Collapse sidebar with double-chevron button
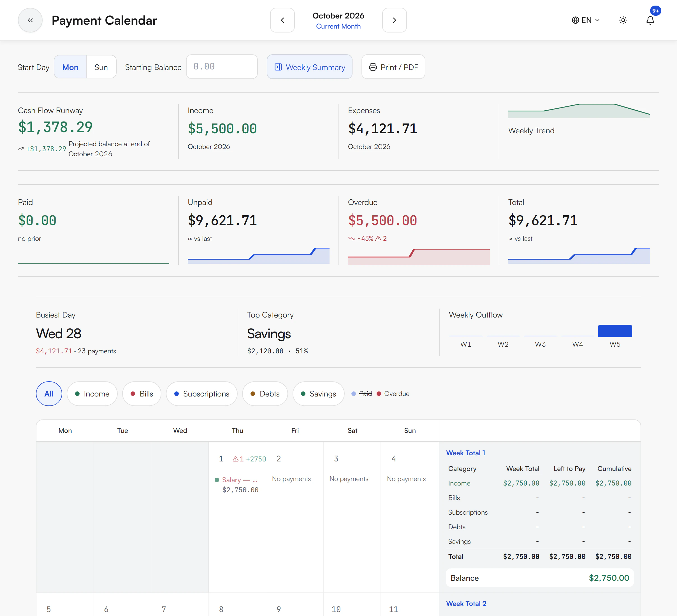The image size is (677, 616). tap(30, 20)
